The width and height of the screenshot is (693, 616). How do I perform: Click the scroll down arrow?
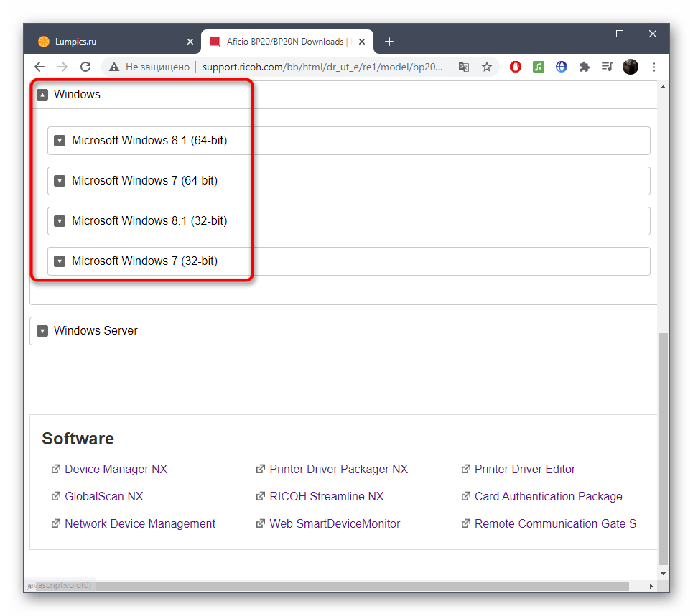[x=663, y=574]
